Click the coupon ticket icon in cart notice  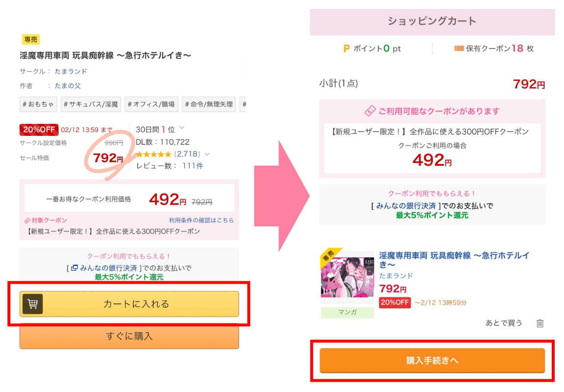click(370, 111)
